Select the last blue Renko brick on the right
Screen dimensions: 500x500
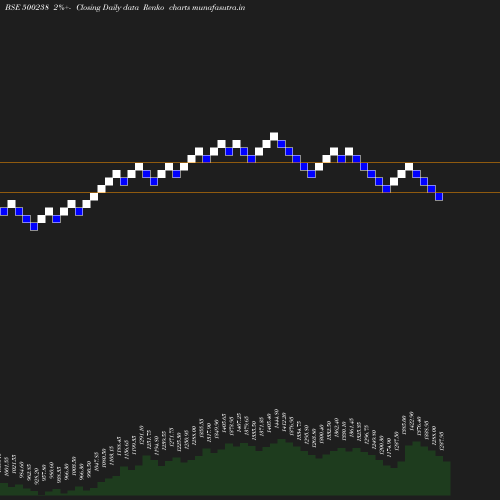click(439, 197)
